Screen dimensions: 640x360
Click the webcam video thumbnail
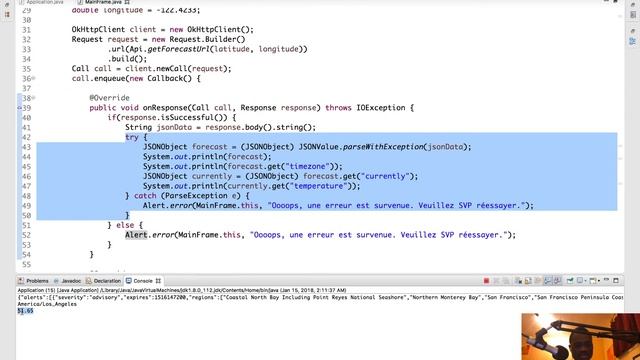[581, 337]
